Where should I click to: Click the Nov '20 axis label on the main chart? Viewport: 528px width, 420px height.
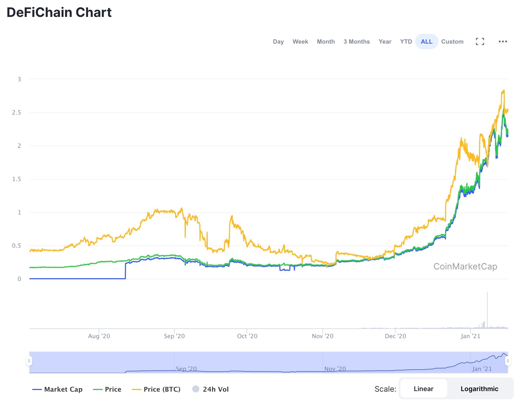[x=323, y=336]
